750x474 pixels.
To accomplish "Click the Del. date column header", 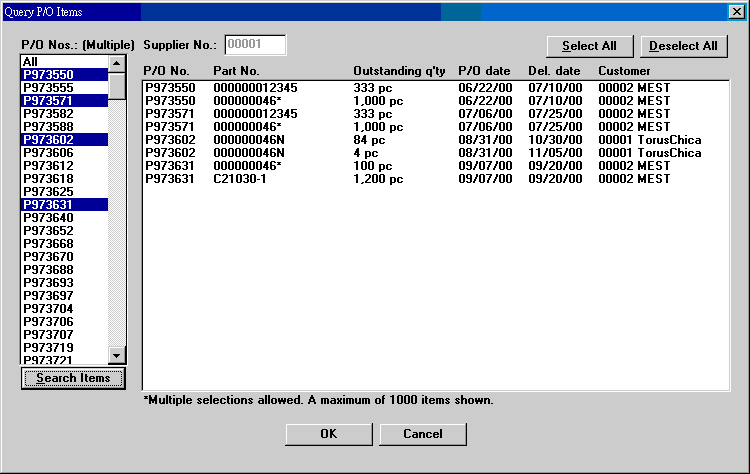I will [554, 71].
